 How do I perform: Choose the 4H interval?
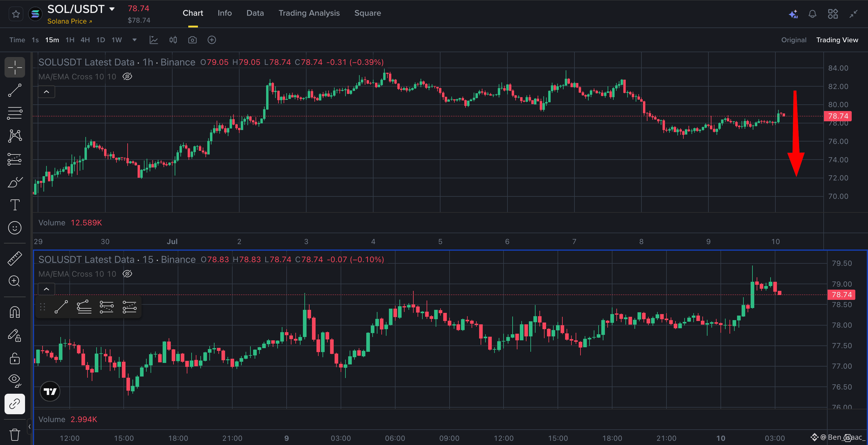[85, 40]
